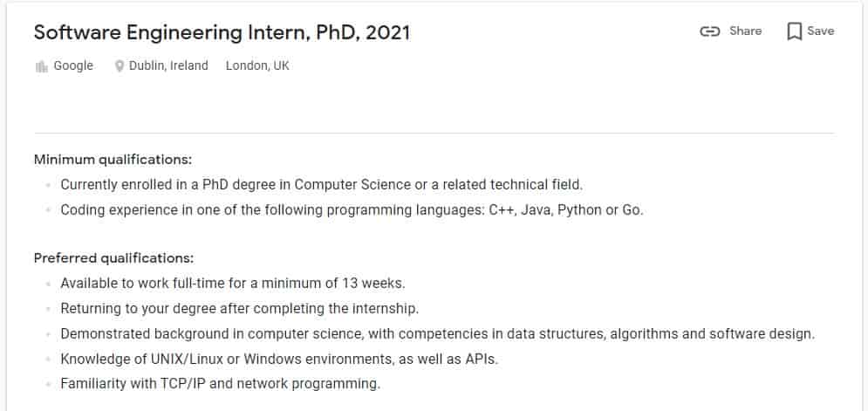This screenshot has height=411, width=868.
Task: Click the PhD degree enrollment requirement line
Action: (x=322, y=184)
